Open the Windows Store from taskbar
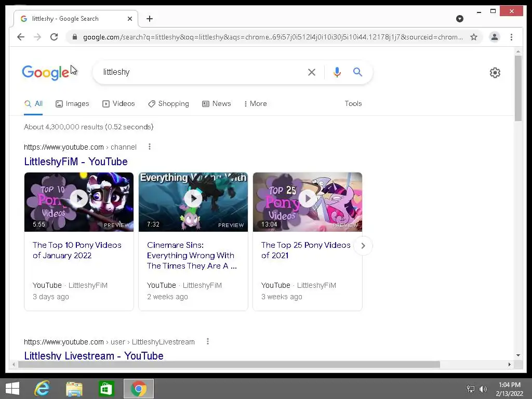The image size is (532, 399). (x=106, y=389)
